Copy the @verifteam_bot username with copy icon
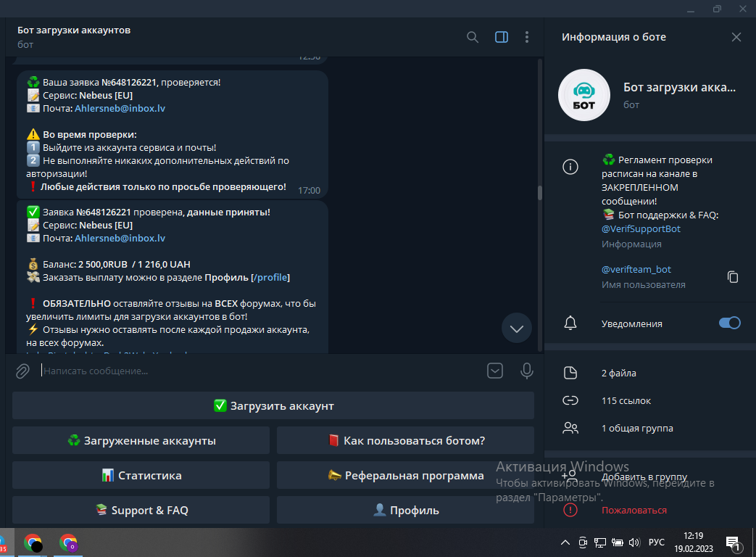The height and width of the screenshot is (557, 756). point(733,276)
